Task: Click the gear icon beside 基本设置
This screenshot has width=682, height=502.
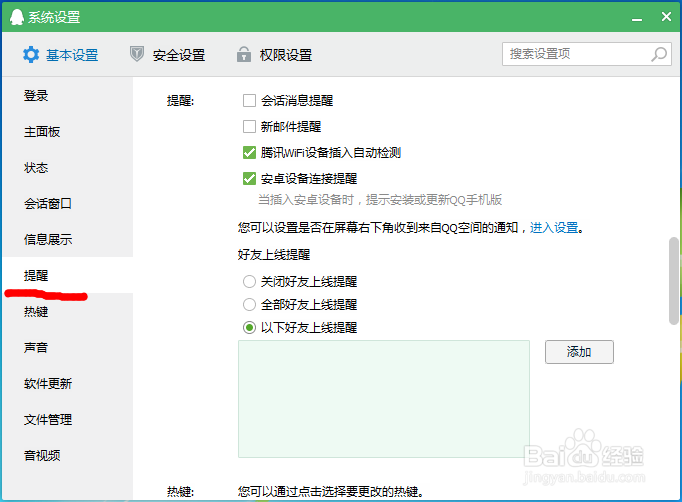Action: pyautogui.click(x=31, y=55)
